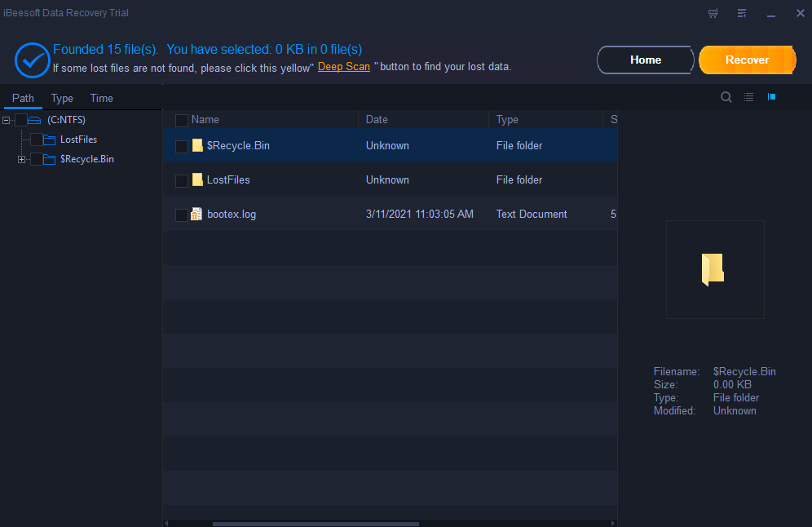Switch to the Type tab
The height and width of the screenshot is (527, 812).
click(x=62, y=99)
